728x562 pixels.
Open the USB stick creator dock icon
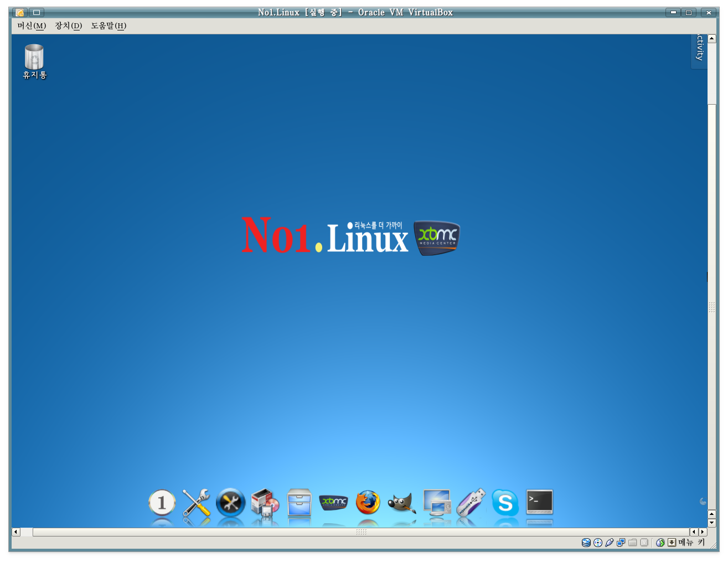point(471,503)
